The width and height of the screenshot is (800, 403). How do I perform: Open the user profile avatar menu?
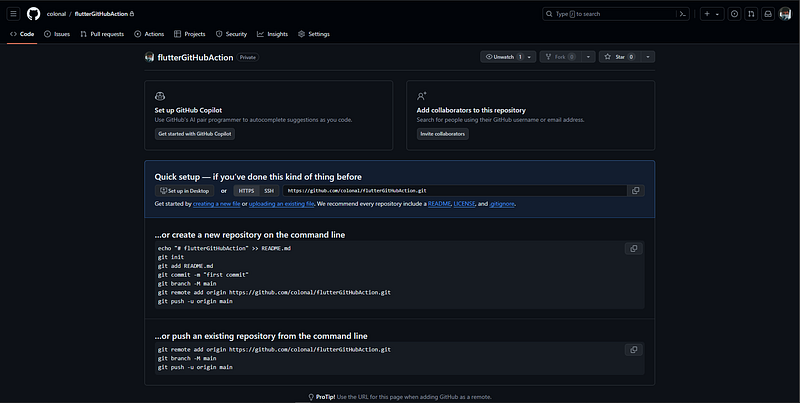[785, 14]
